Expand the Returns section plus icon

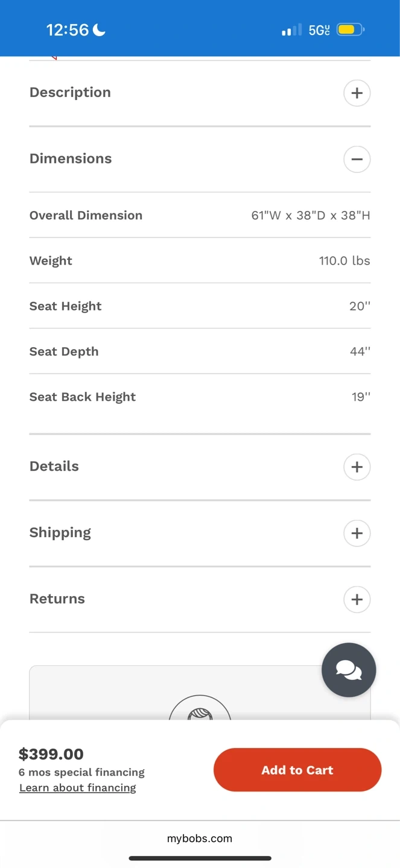tap(357, 599)
